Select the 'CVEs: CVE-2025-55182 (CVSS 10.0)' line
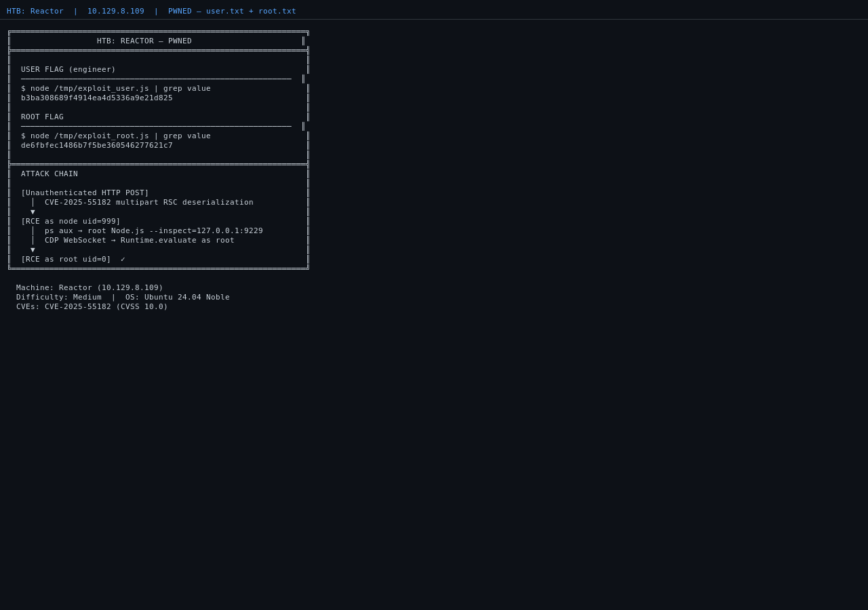 pos(92,306)
